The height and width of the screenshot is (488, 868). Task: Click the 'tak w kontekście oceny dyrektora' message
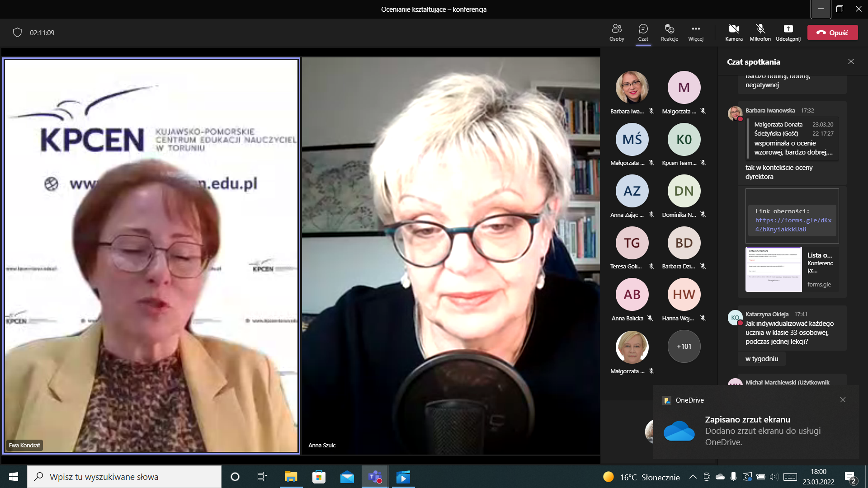click(779, 172)
